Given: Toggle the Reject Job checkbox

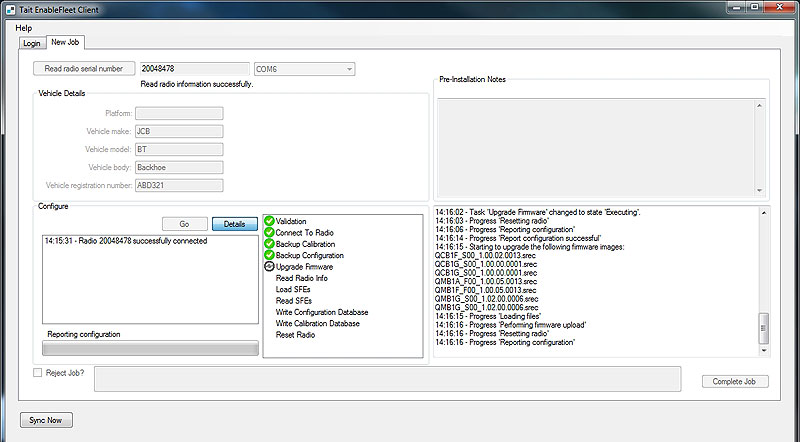Looking at the screenshot, I should [x=38, y=373].
